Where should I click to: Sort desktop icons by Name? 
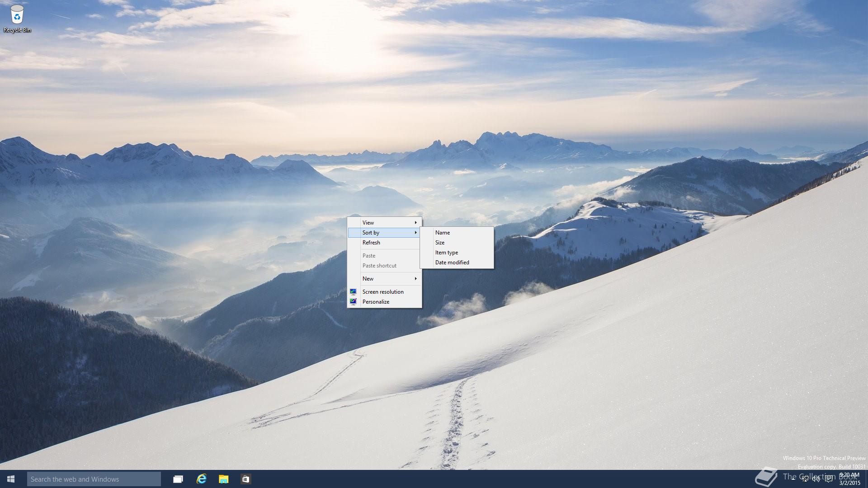pyautogui.click(x=443, y=232)
